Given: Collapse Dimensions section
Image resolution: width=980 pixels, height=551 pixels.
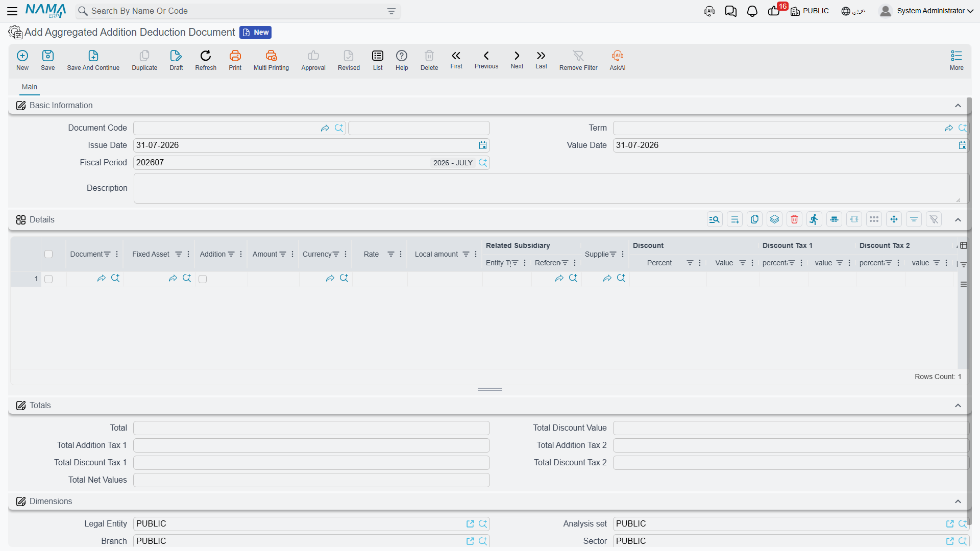Looking at the screenshot, I should click(x=958, y=502).
